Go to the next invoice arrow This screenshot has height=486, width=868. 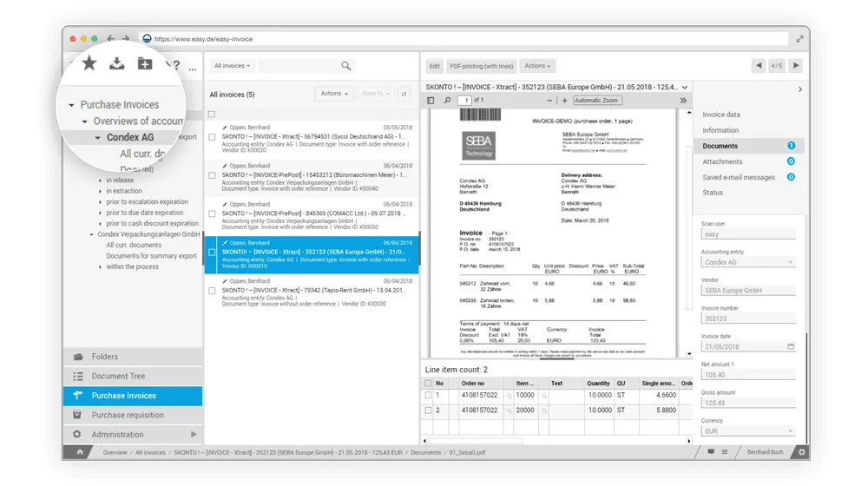coord(796,65)
